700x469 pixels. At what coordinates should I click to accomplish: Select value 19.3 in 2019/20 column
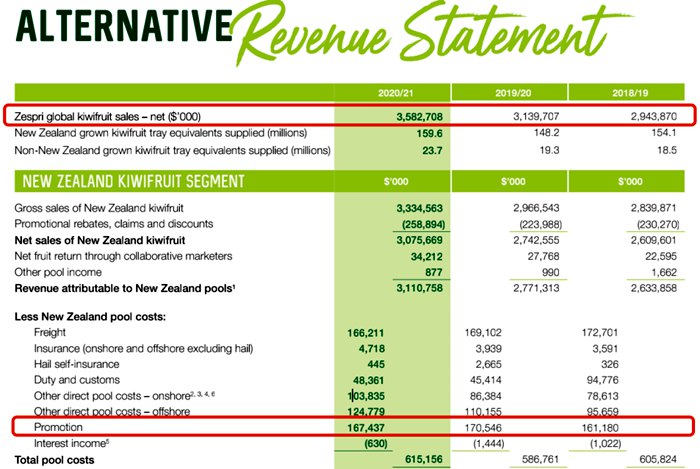(x=549, y=150)
